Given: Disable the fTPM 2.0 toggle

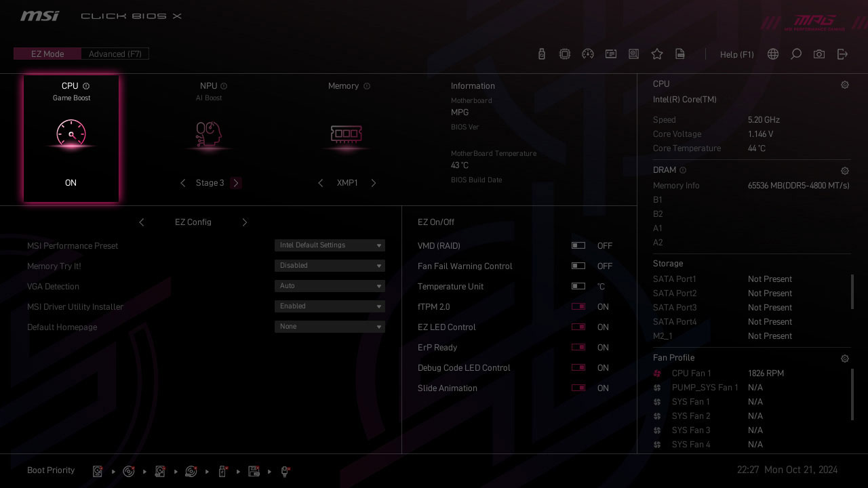Looking at the screenshot, I should (x=578, y=307).
